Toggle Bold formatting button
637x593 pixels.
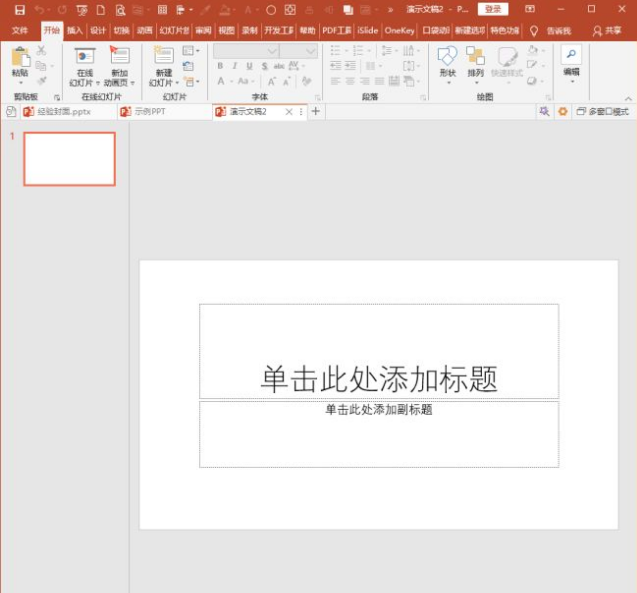click(220, 66)
